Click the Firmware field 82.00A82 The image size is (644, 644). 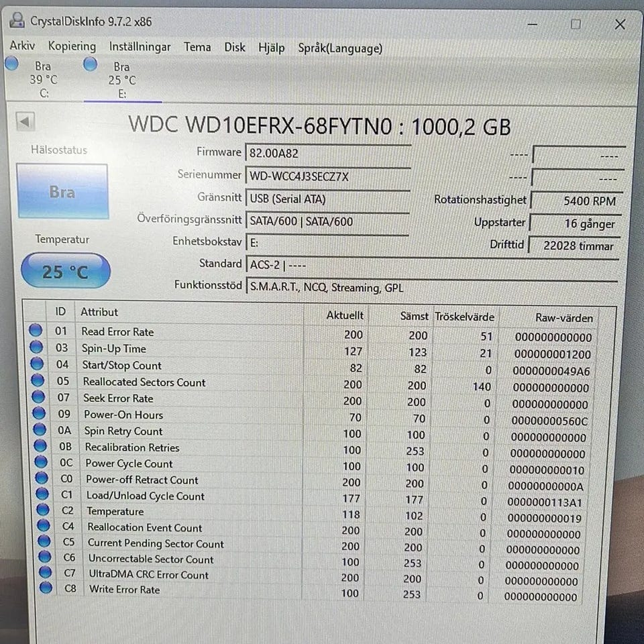328,153
